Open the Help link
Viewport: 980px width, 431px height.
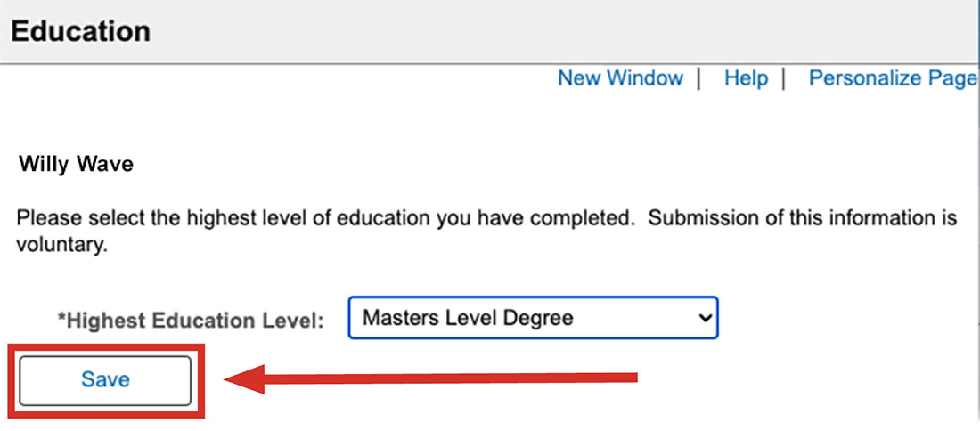pos(746,78)
